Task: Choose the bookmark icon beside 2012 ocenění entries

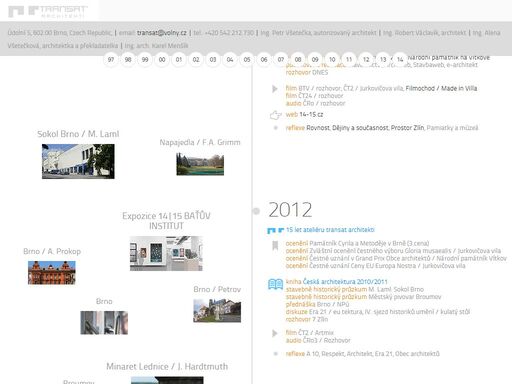Action: point(275,246)
